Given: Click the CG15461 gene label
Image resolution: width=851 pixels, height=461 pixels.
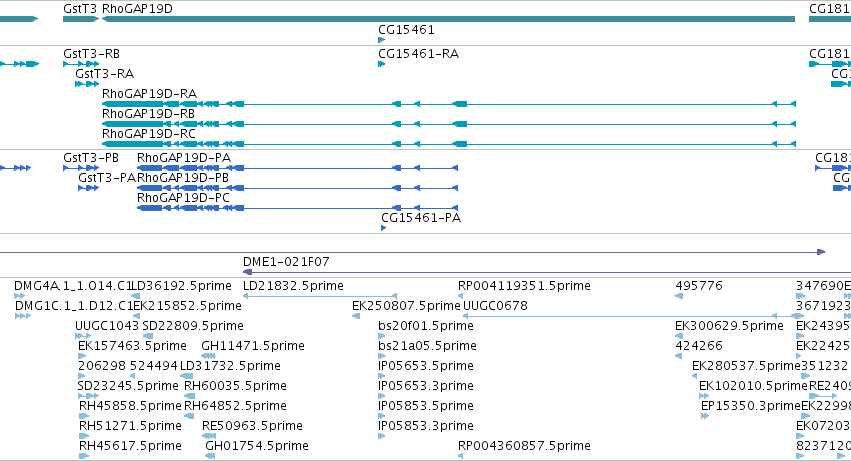Looking at the screenshot, I should tap(407, 30).
